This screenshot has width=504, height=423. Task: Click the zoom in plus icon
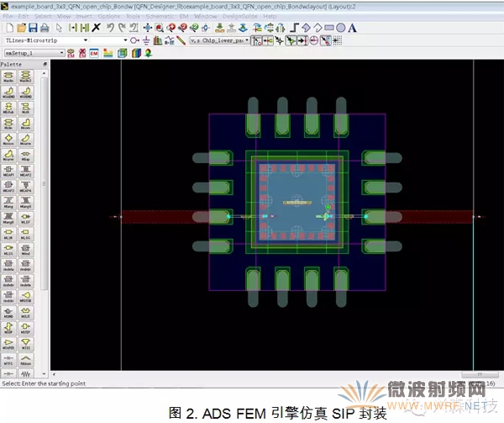tap(171, 28)
